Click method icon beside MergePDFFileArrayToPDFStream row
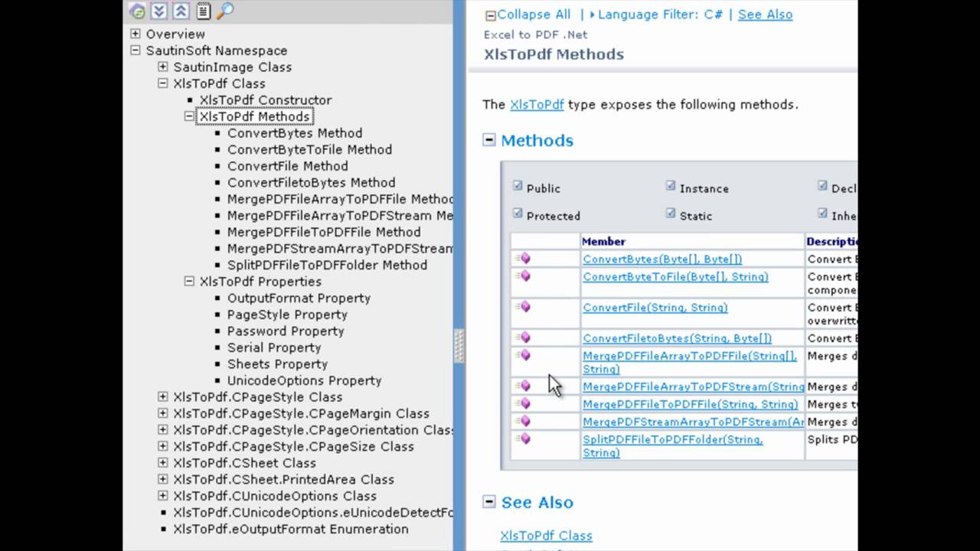 pos(523,386)
